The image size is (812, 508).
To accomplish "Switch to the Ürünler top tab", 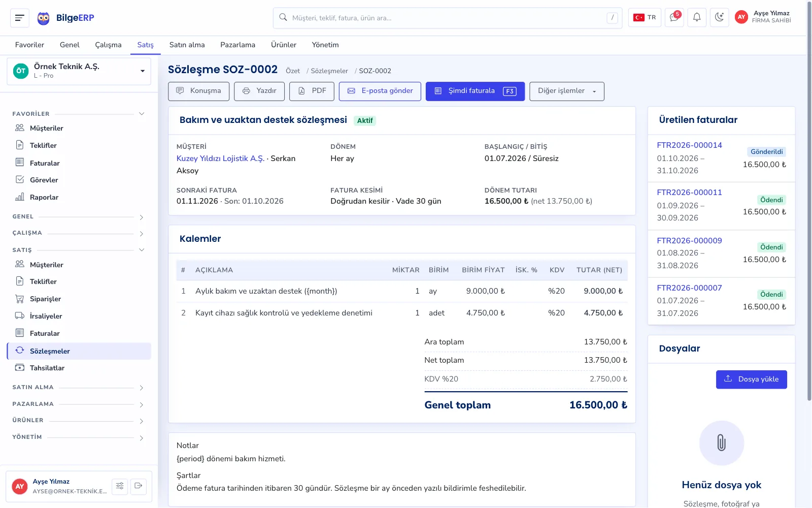I will pyautogui.click(x=284, y=45).
